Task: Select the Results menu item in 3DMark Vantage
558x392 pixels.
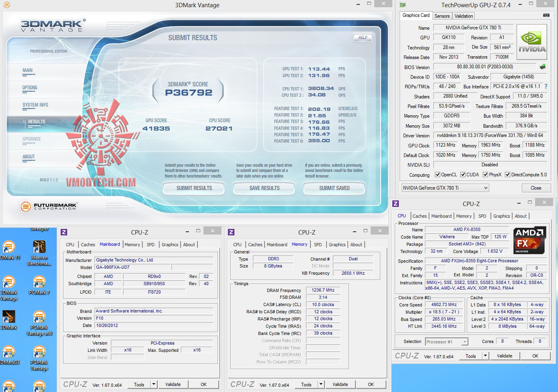Action: [x=37, y=122]
